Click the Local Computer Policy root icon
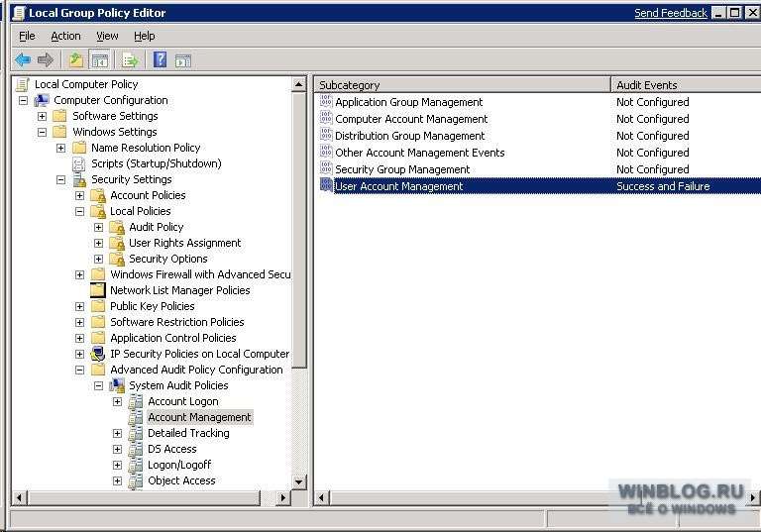This screenshot has width=761, height=532. tap(23, 84)
